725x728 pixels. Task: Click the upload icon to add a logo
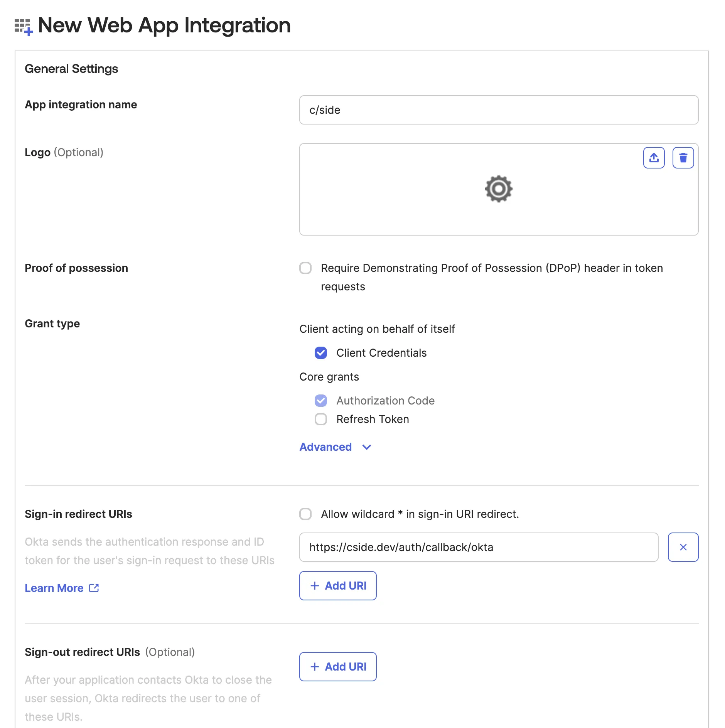654,157
